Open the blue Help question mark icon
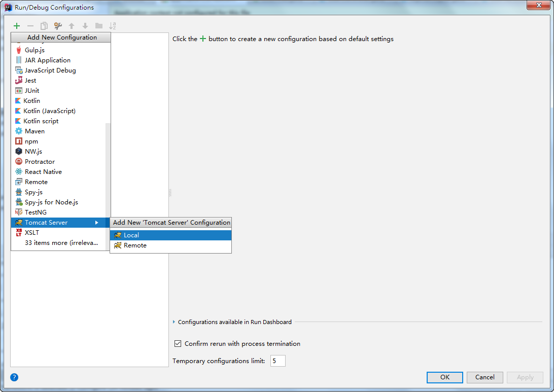The image size is (554, 392). click(14, 377)
